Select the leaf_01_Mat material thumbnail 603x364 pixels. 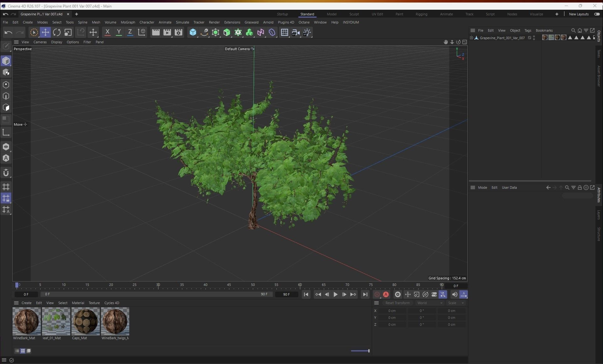coord(56,321)
